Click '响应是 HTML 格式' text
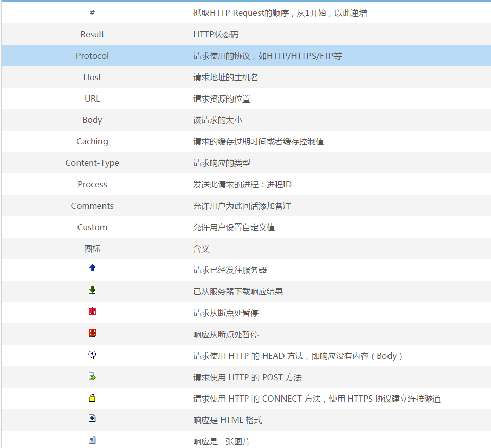 tap(227, 420)
